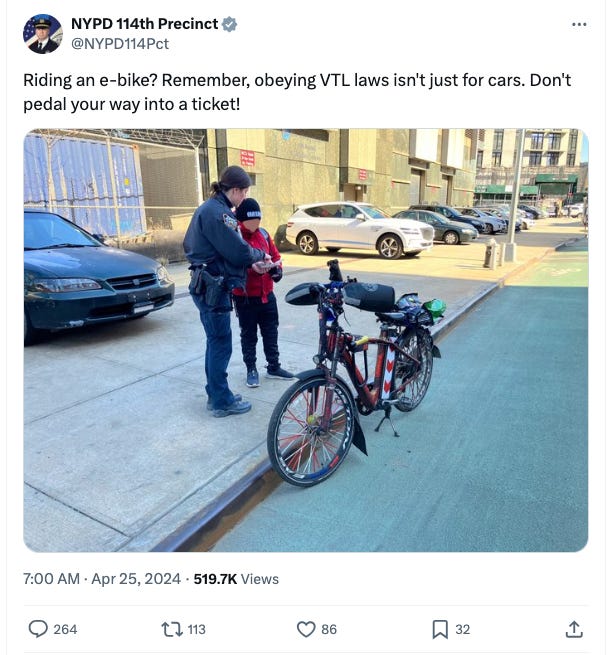Open the attached photo of officer and rider
This screenshot has height=655, width=611.
coord(306,340)
